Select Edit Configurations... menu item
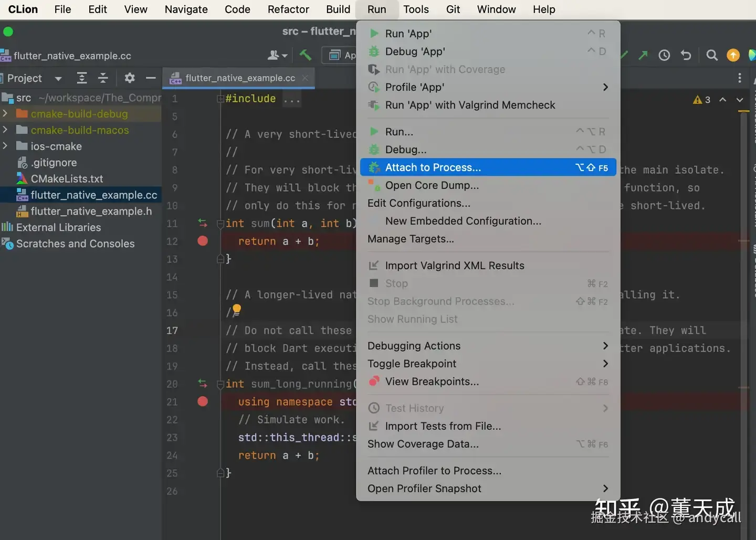 tap(488, 203)
